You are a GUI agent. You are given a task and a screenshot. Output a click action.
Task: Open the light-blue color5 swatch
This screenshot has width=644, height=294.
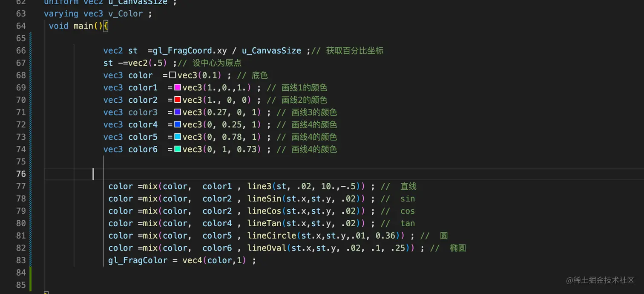pyautogui.click(x=178, y=137)
